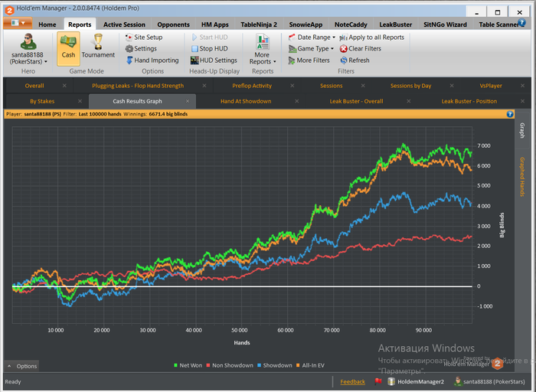Expand the Options panel
The image size is (536, 392).
pyautogui.click(x=22, y=366)
